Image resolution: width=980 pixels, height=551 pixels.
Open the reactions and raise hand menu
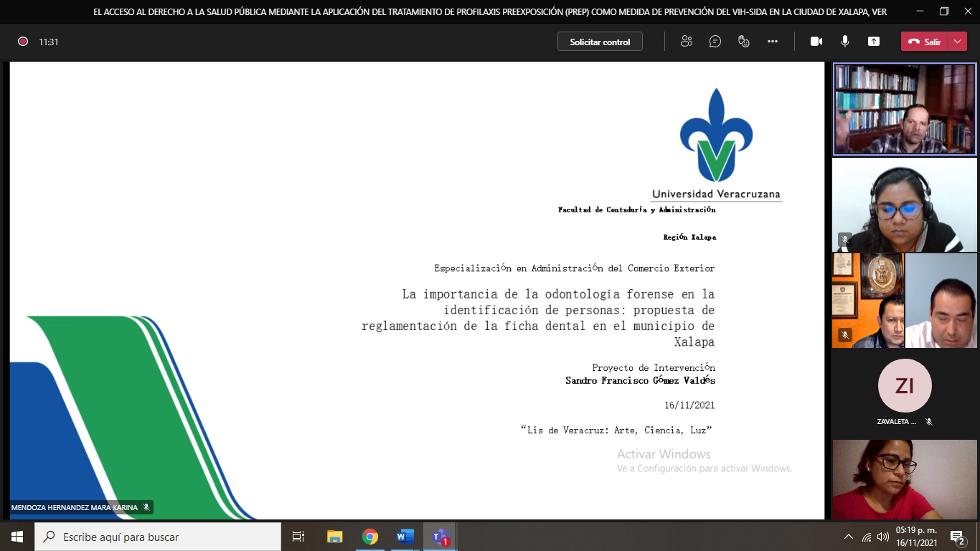point(744,42)
